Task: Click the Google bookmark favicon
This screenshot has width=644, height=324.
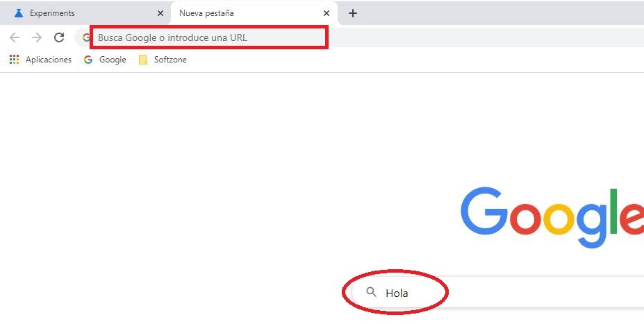Action: 88,60
